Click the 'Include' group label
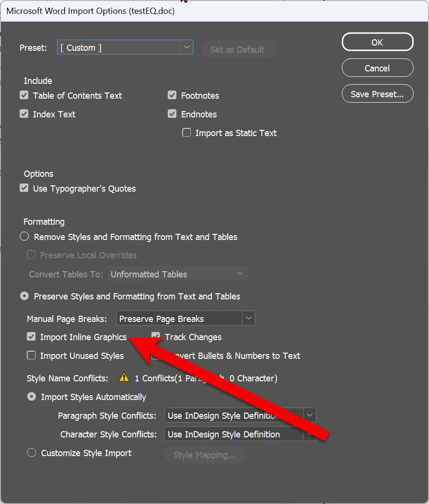Viewport: 429px width, 504px height. coord(38,80)
